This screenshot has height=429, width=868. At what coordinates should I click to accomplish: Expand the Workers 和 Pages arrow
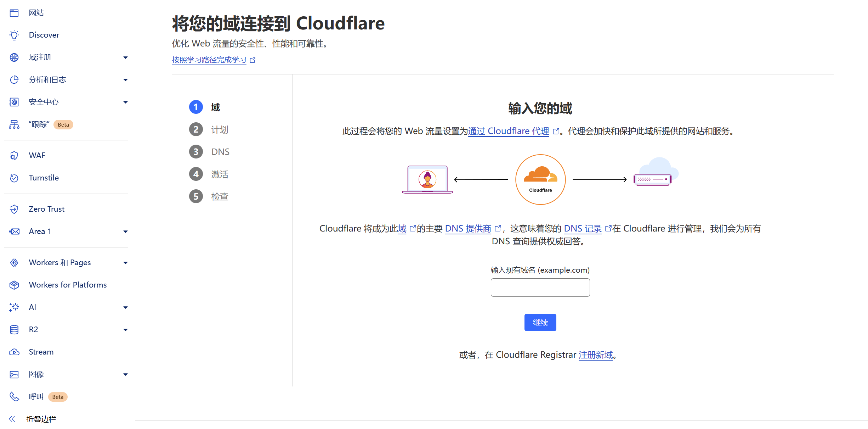coord(125,263)
